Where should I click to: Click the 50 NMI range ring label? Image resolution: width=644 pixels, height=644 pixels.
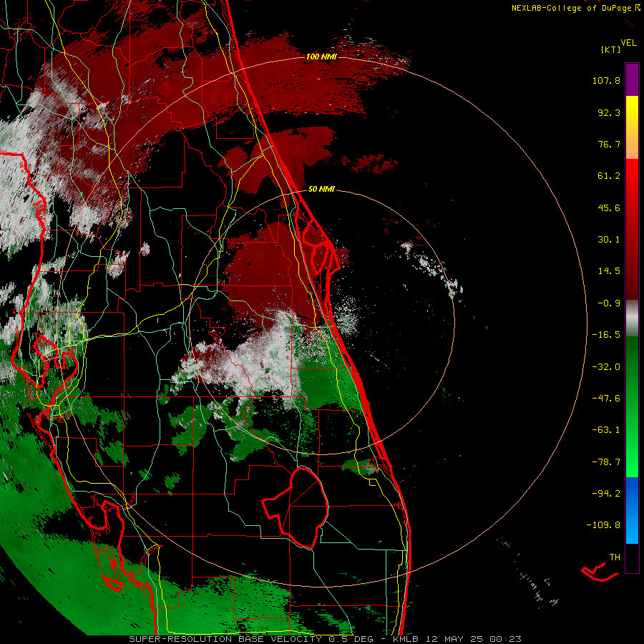coord(321,189)
